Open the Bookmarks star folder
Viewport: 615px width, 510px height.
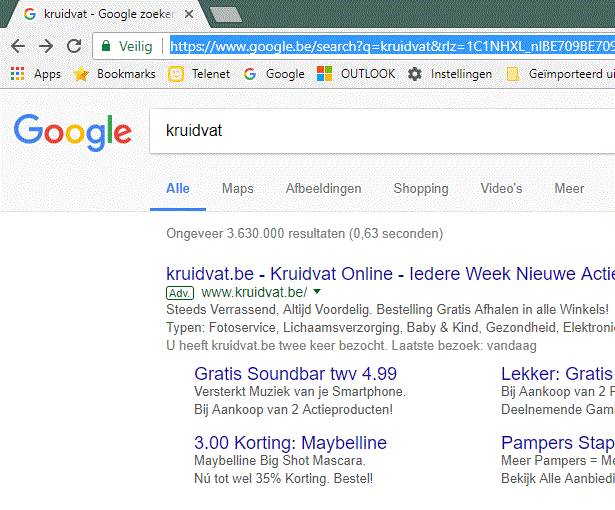[x=114, y=74]
